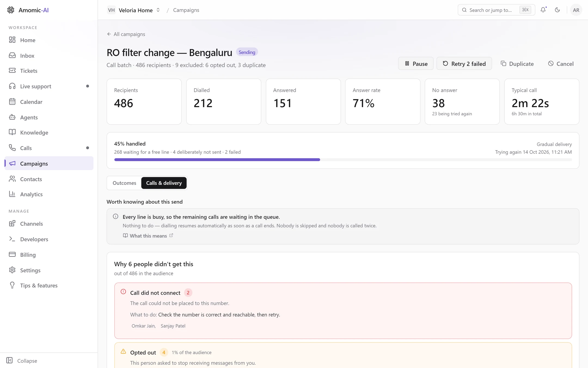Go to the Tickets section
Viewport: 588px width, 368px height.
[x=49, y=71]
